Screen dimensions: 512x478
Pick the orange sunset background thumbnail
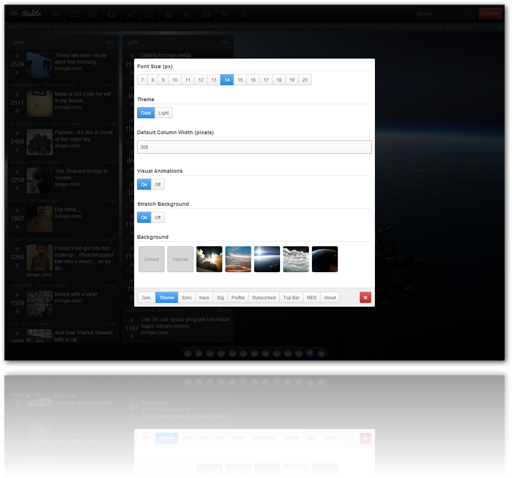238,259
